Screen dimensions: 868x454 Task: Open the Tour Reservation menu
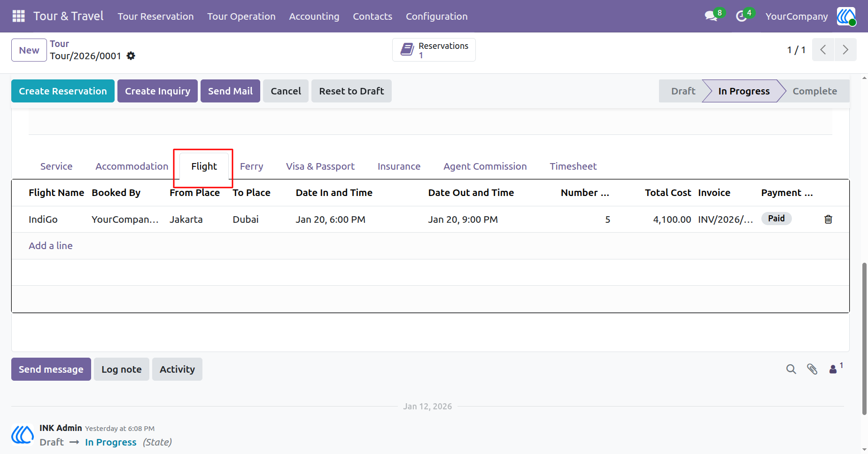coord(155,16)
